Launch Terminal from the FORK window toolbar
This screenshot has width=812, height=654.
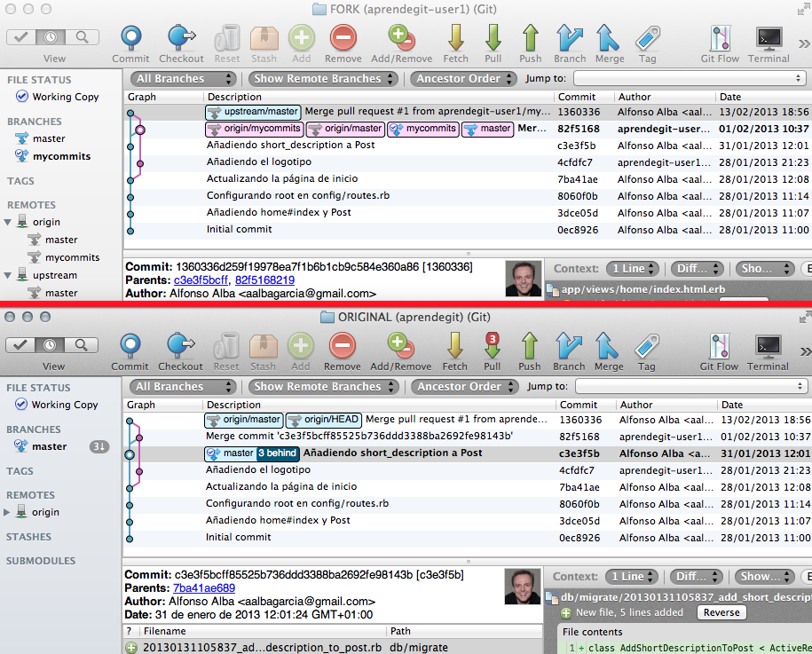coord(768,37)
